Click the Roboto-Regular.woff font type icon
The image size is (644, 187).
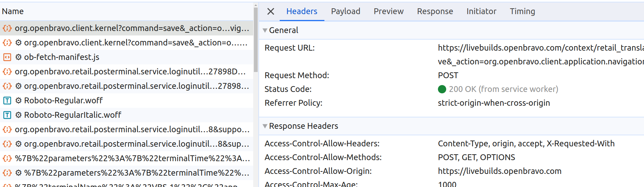[x=7, y=101]
